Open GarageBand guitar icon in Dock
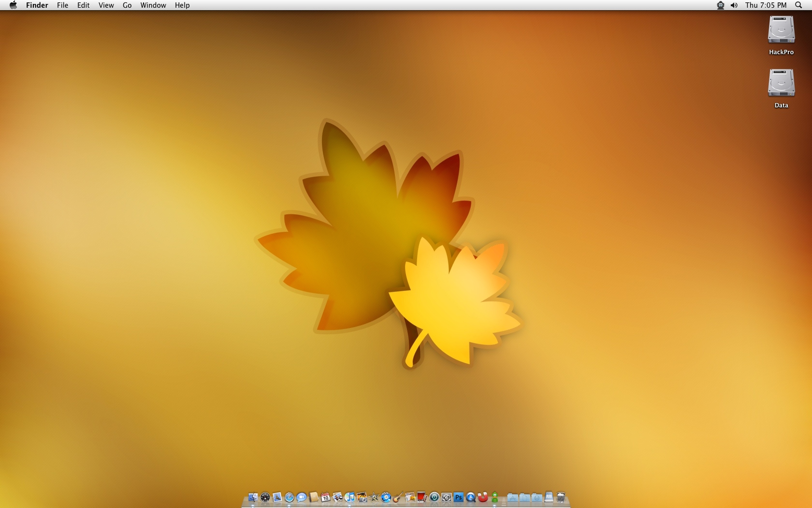Screen dimensions: 812x508 (x=398, y=497)
